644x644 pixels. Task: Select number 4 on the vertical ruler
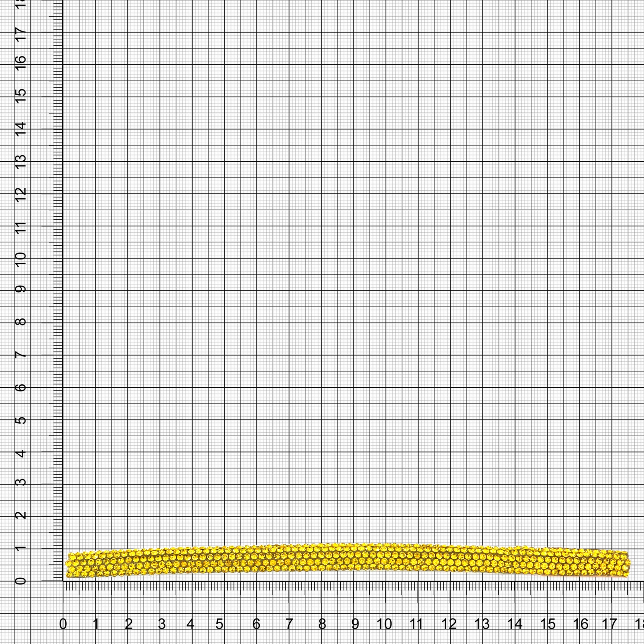tap(21, 454)
